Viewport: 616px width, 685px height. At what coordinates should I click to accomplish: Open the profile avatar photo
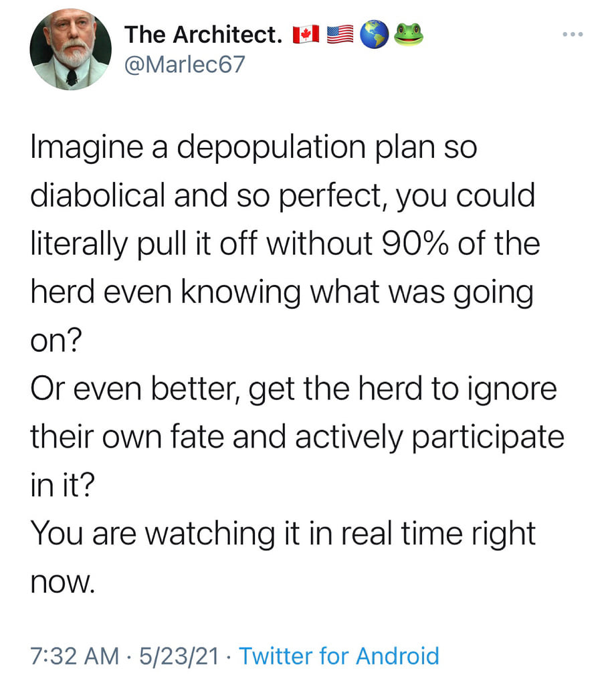pyautogui.click(x=71, y=49)
